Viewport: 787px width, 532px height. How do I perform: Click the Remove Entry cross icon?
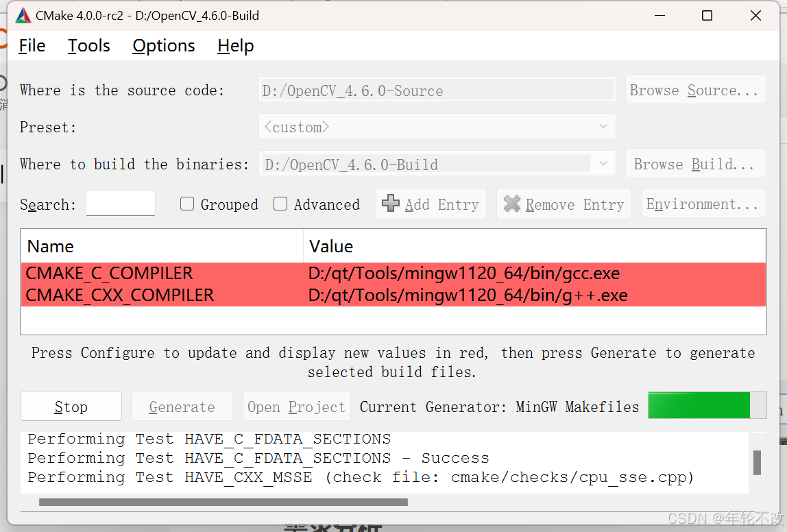tap(512, 204)
